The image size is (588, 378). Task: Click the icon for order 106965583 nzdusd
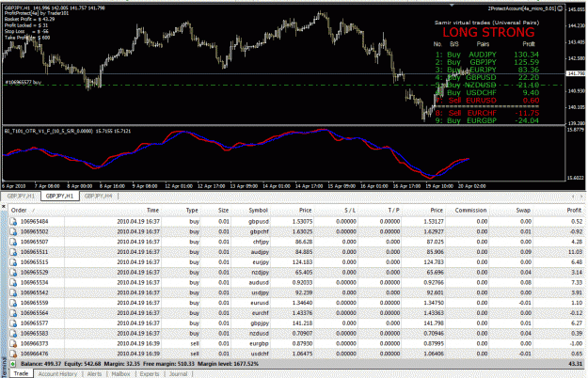[x=13, y=334]
